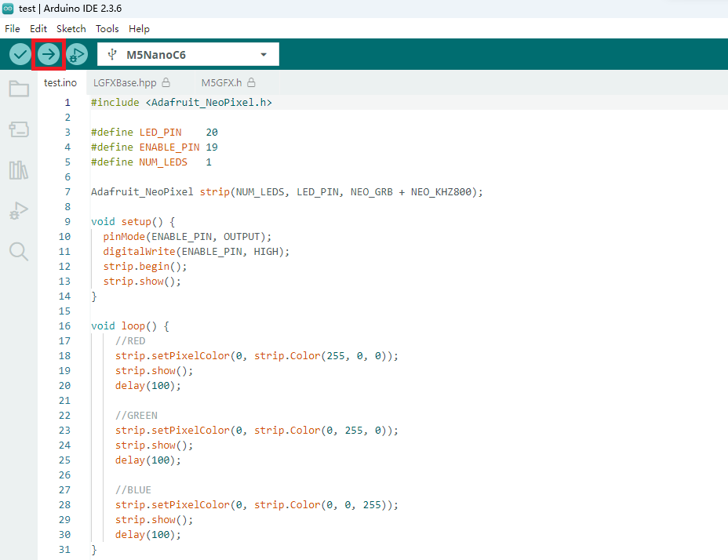The height and width of the screenshot is (560, 728).
Task: Switch to the LGFXBase.hpp tab
Action: pyautogui.click(x=131, y=82)
